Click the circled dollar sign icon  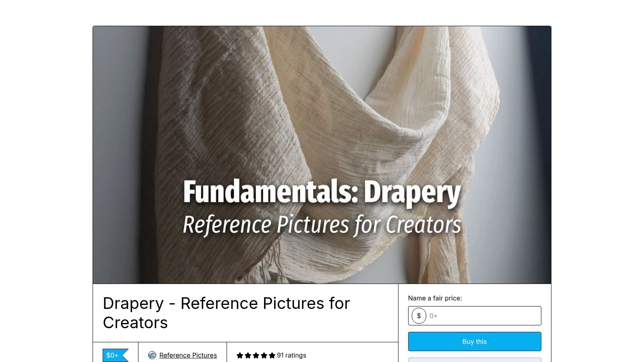(419, 316)
